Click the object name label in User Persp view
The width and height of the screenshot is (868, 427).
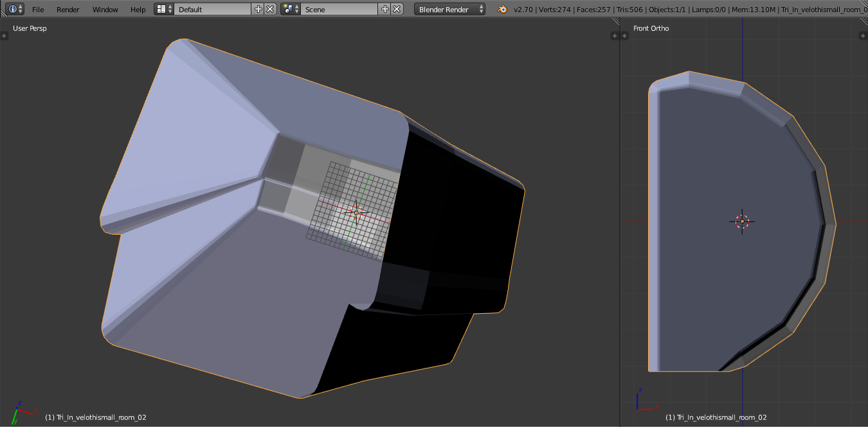(x=96, y=417)
